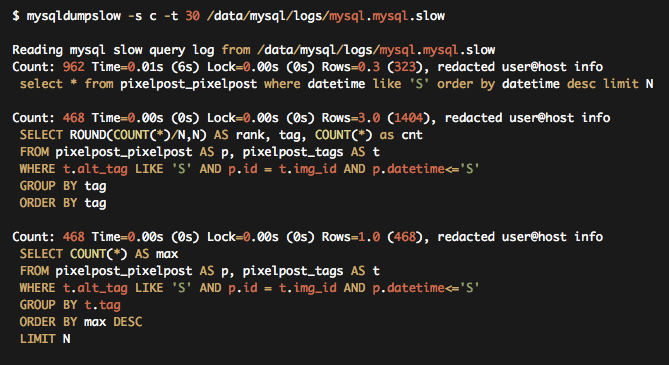The width and height of the screenshot is (669, 365).
Task: Click the ROUND(COUNT(*)/N,N) expression
Action: 138,135
